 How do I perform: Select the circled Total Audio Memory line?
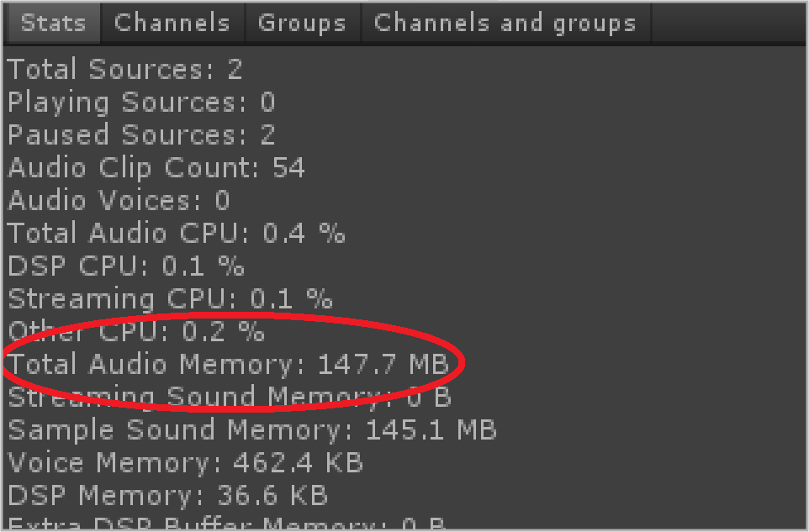[x=228, y=364]
